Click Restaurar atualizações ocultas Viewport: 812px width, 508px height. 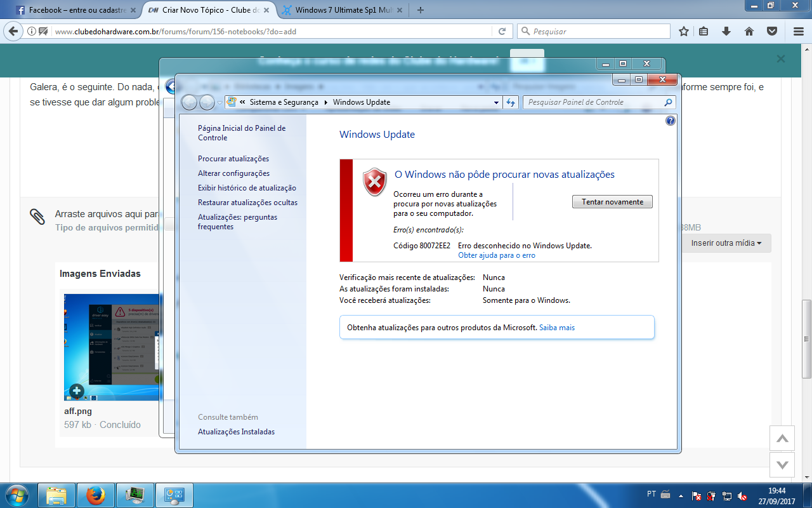click(247, 203)
